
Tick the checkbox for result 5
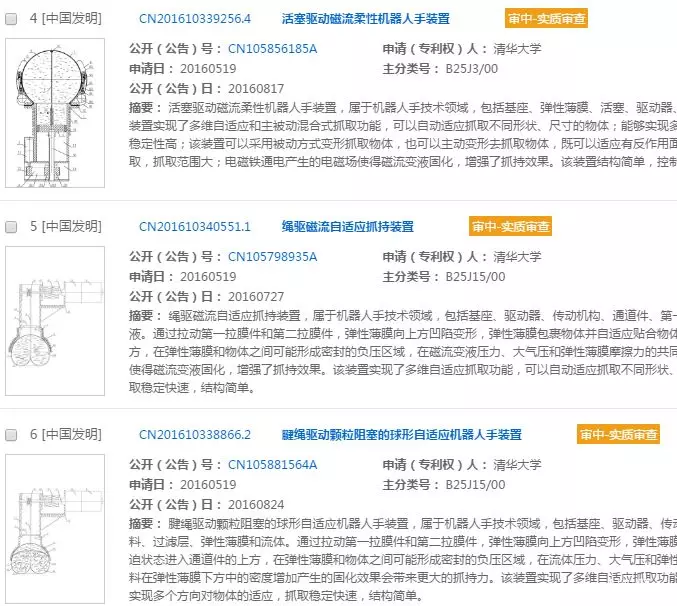point(11,227)
